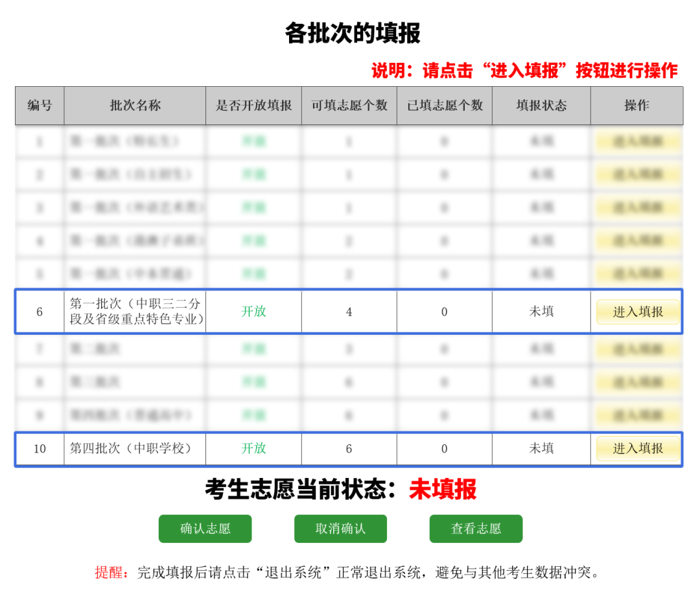The height and width of the screenshot is (594, 700).
Task: Select the 第四批次（中职学校） batch name cell
Action: 131,448
